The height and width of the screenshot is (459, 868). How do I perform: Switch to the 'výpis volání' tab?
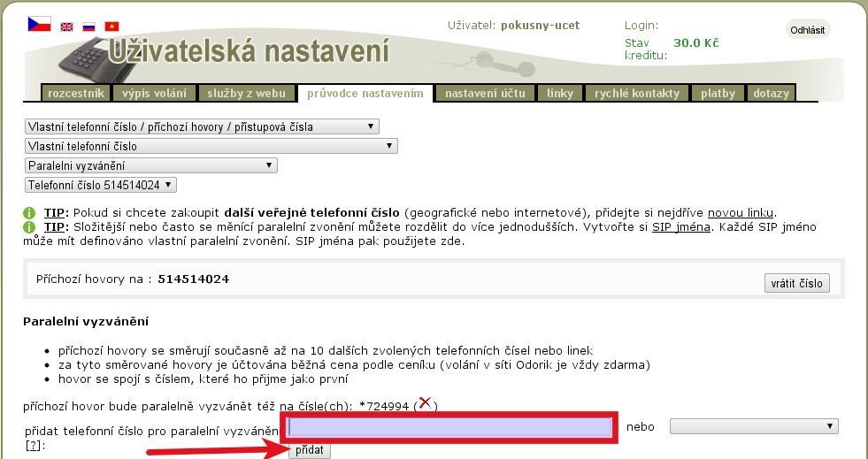pos(155,93)
